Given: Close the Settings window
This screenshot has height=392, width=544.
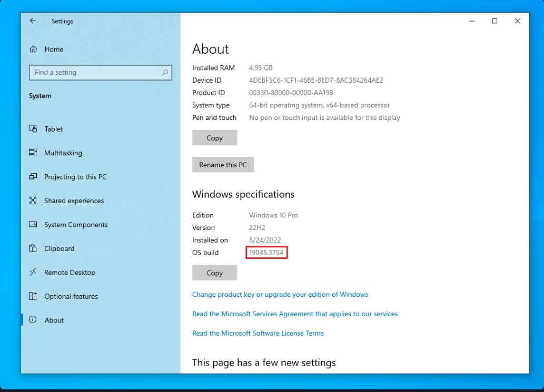Looking at the screenshot, I should tap(518, 21).
